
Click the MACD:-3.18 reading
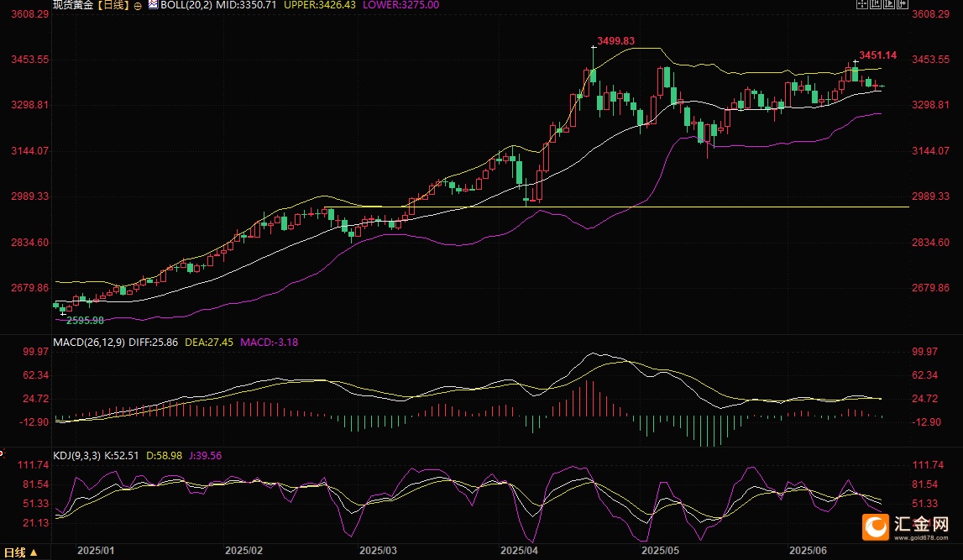[269, 342]
